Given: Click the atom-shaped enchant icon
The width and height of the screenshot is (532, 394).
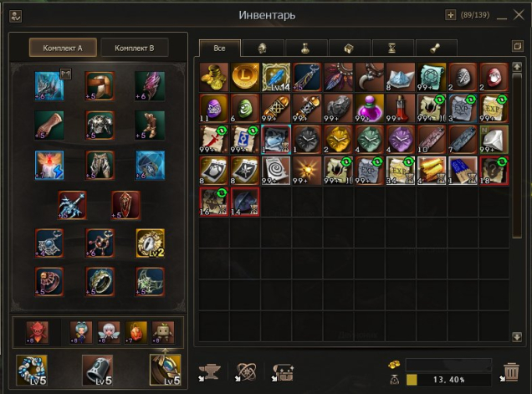Looking at the screenshot, I should (x=246, y=372).
